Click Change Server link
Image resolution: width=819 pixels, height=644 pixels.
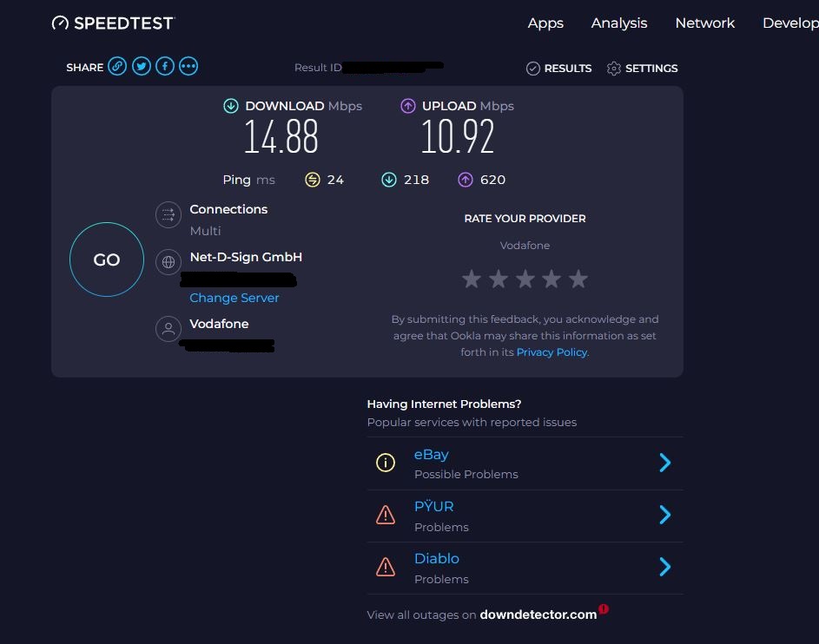click(x=234, y=298)
